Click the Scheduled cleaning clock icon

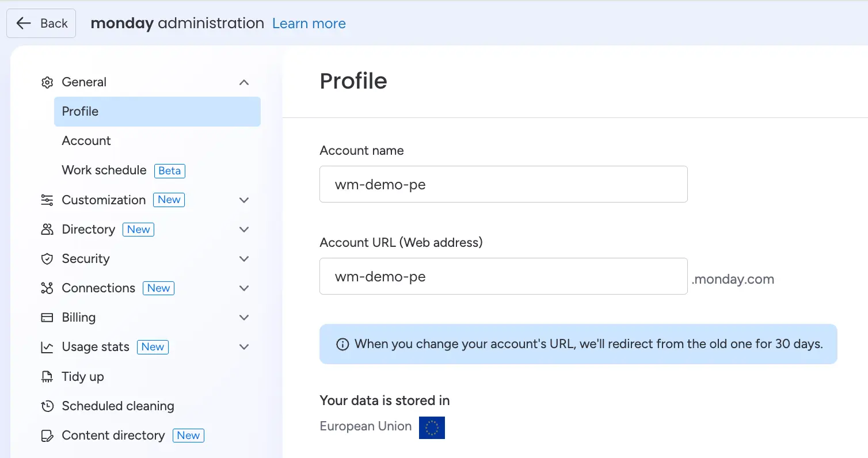[47, 406]
